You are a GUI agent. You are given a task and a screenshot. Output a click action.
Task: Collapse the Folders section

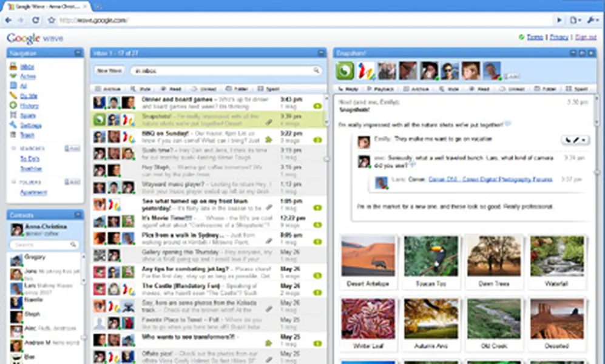click(13, 182)
